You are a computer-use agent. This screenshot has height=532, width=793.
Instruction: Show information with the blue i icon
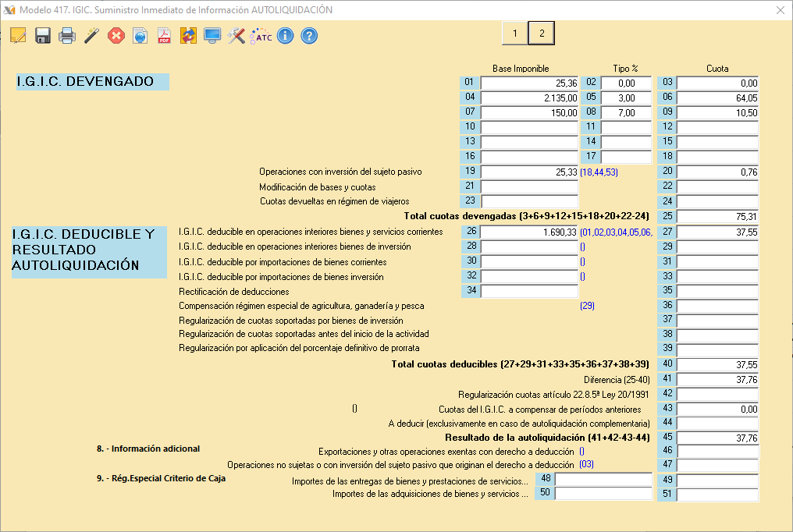[x=285, y=36]
